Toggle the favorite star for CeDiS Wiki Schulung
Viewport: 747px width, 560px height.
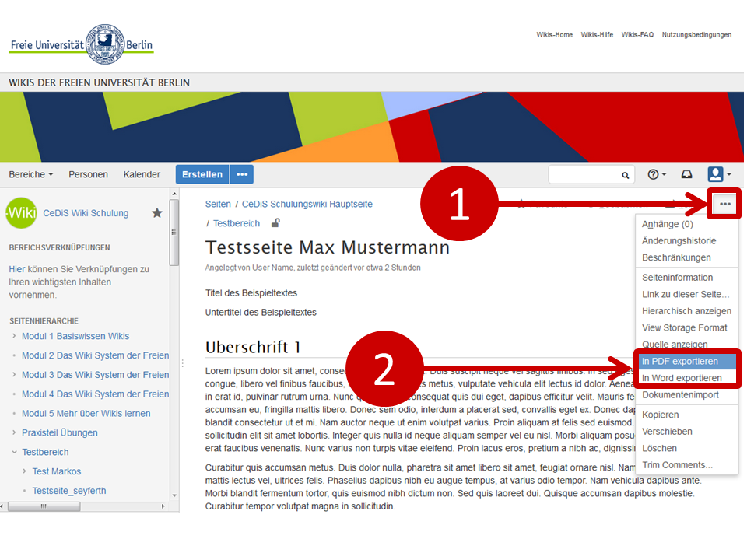click(156, 213)
